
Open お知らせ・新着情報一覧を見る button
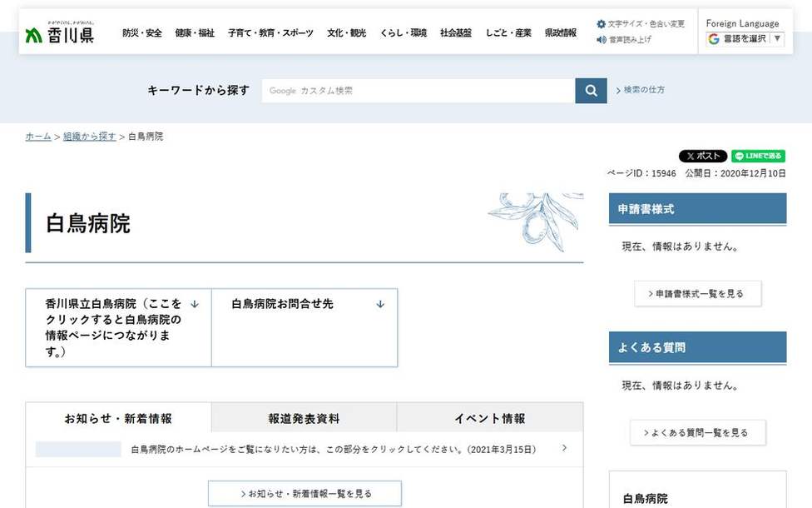click(304, 494)
